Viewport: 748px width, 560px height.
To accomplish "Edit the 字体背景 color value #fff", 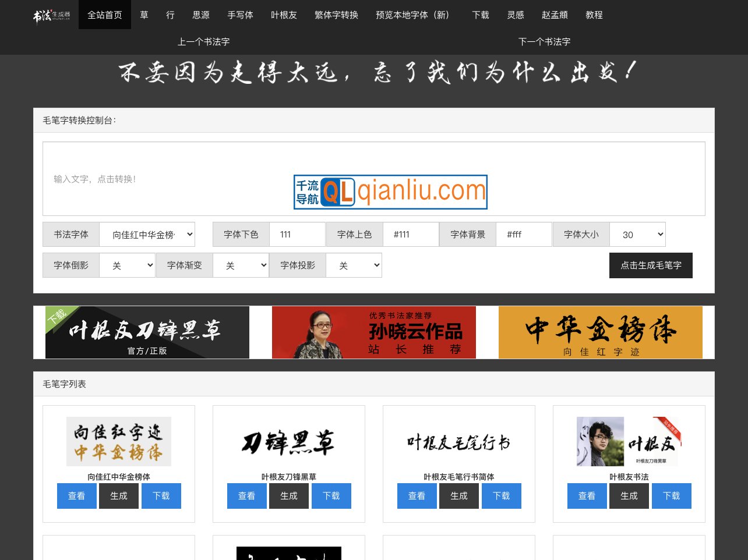I will [524, 234].
